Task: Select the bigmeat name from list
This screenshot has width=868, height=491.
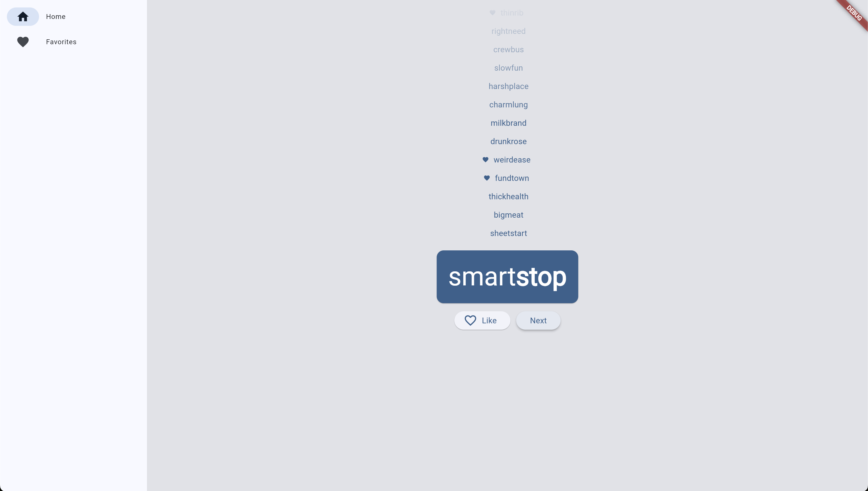Action: (509, 215)
